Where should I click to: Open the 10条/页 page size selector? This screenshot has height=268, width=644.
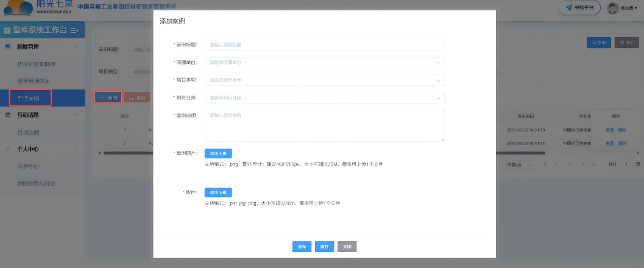pos(518,164)
